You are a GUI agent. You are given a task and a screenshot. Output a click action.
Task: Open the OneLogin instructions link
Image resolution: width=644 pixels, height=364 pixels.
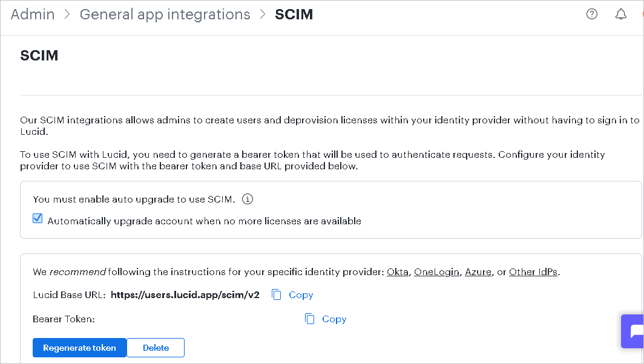(x=436, y=272)
